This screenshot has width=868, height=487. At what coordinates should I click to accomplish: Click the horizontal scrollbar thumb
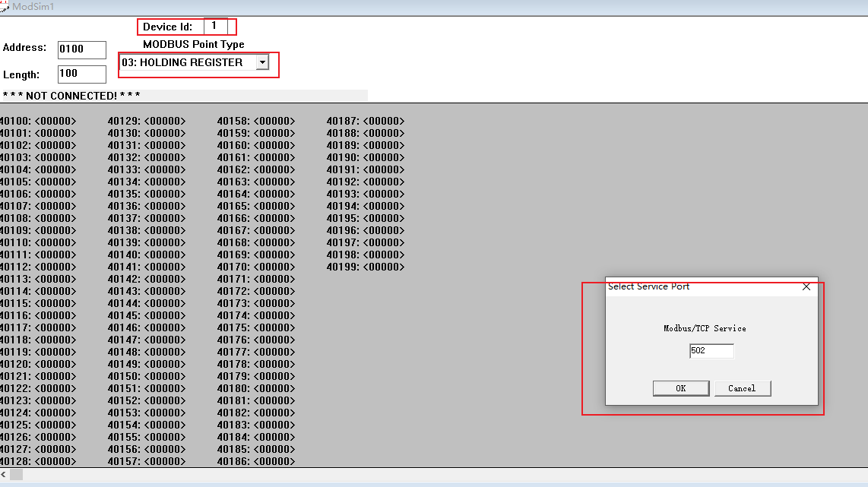coord(16,474)
